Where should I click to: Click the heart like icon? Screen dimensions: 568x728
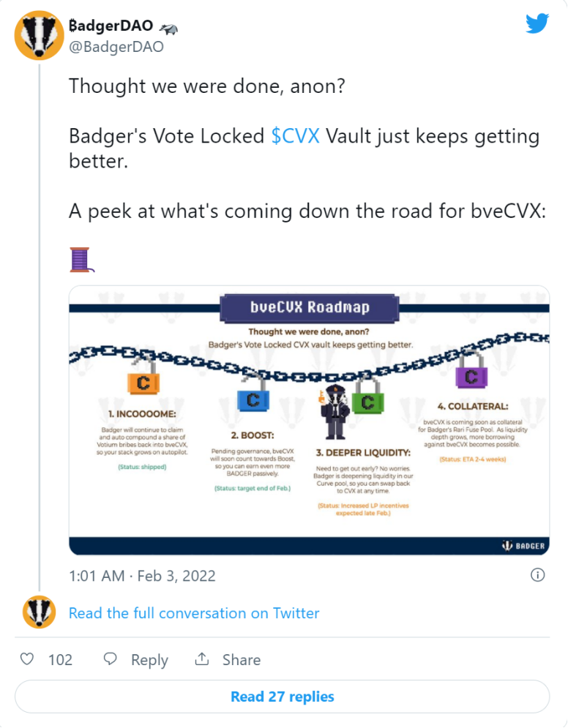click(x=27, y=658)
